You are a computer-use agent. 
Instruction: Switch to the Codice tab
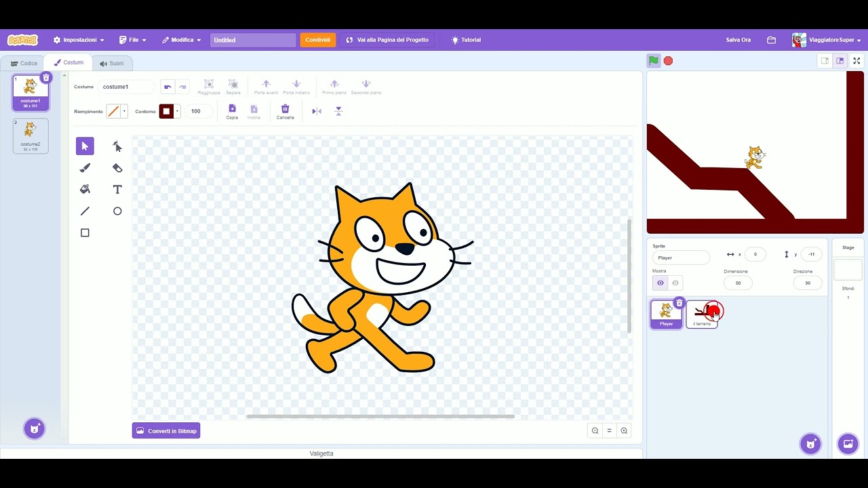[24, 63]
